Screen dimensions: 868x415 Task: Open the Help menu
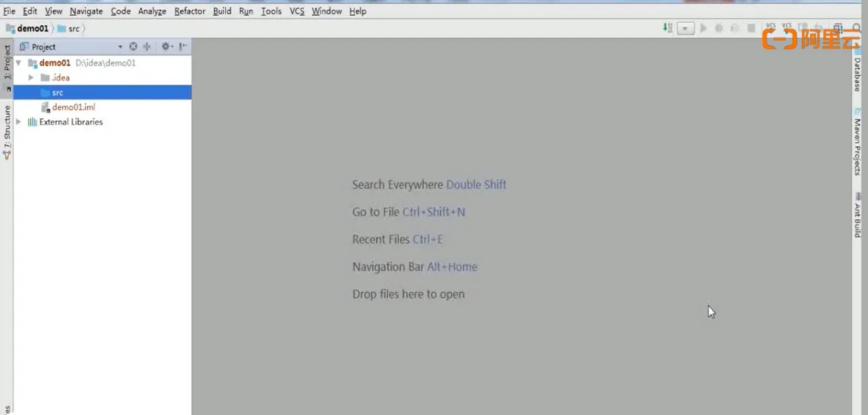pyautogui.click(x=358, y=11)
